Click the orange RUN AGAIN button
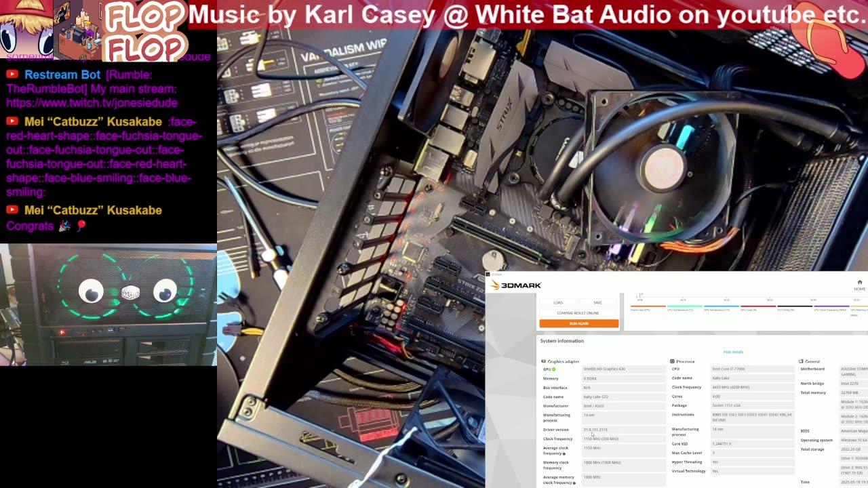Screen dimensions: 868x488 tap(578, 323)
